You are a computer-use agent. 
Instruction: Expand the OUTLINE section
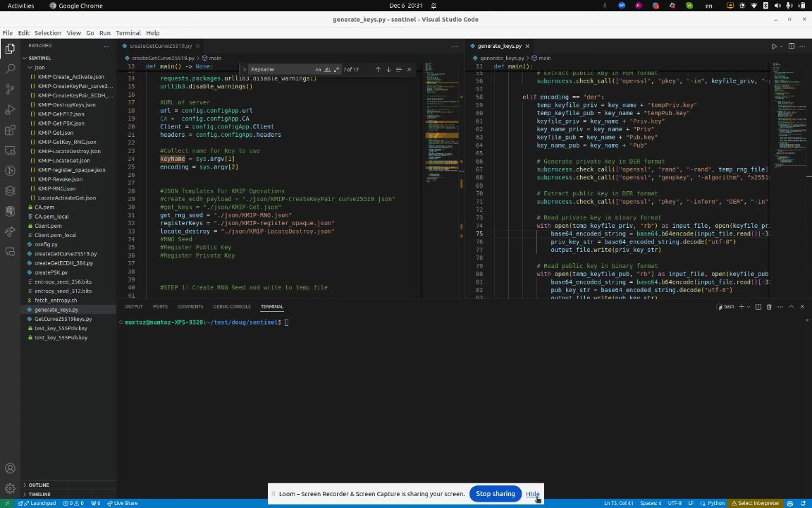pos(39,485)
